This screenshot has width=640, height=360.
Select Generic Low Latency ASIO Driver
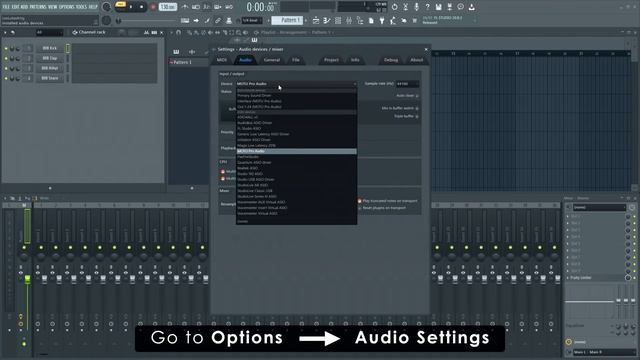tap(296, 134)
